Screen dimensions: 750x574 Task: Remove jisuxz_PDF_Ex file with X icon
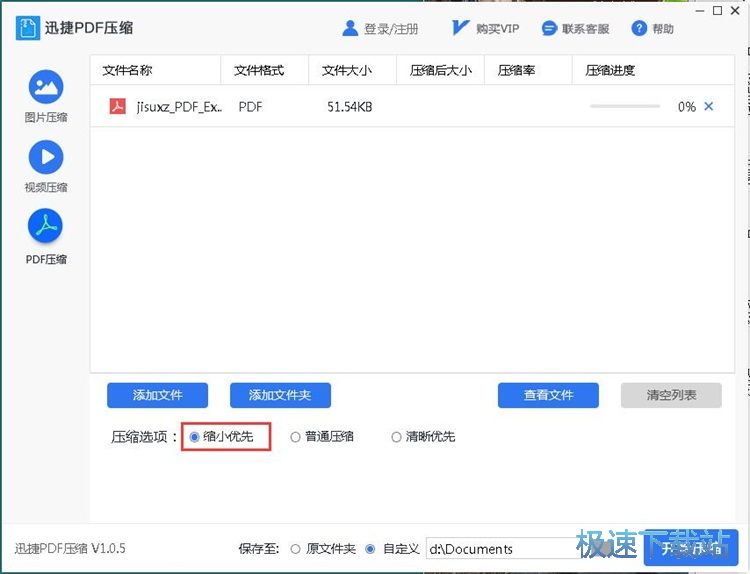pos(709,106)
